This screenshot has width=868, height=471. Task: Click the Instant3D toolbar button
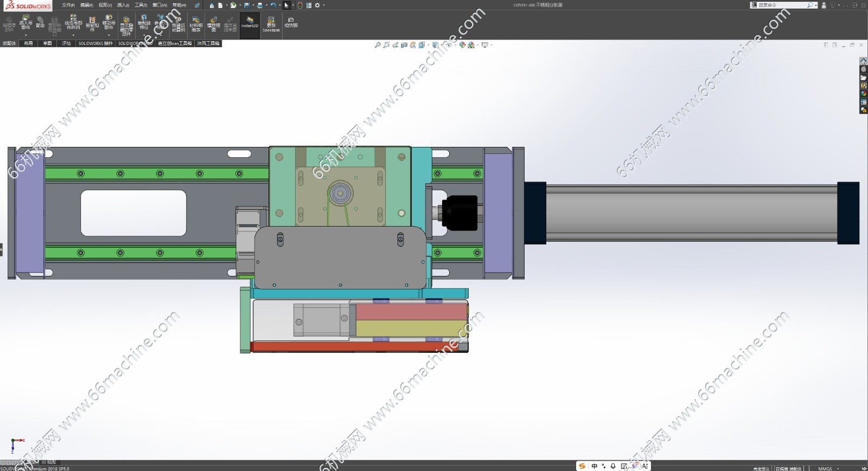click(250, 22)
